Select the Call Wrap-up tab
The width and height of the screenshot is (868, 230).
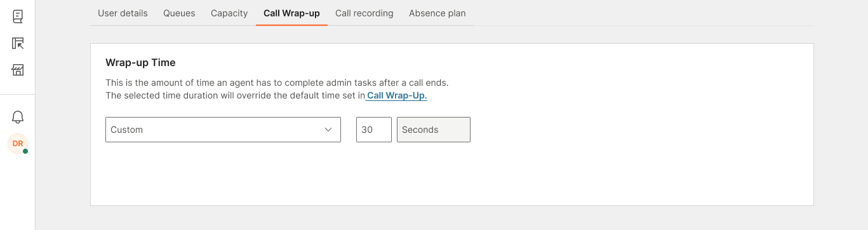[x=291, y=13]
